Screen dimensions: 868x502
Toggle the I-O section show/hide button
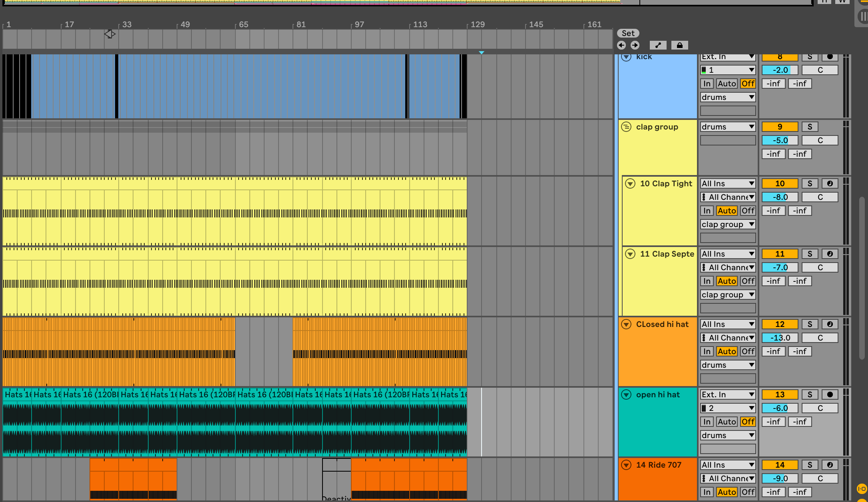click(x=862, y=489)
